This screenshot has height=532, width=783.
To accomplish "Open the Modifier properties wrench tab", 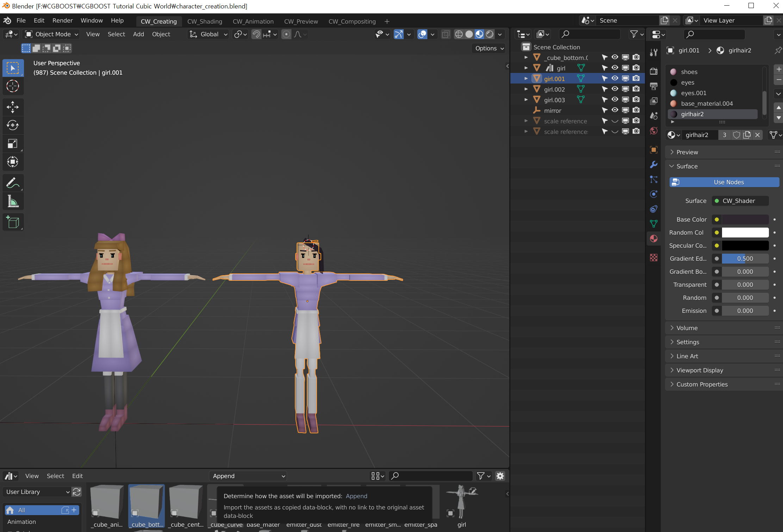I will coord(654,165).
